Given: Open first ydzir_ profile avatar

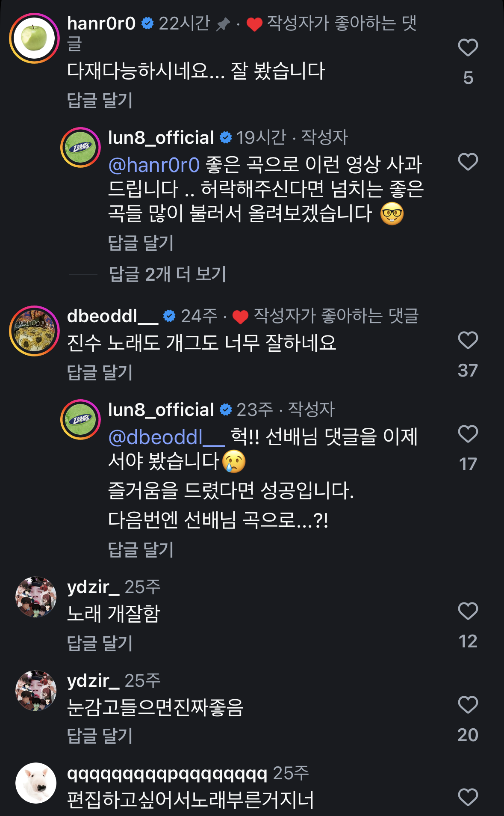Looking at the screenshot, I should coord(36,597).
